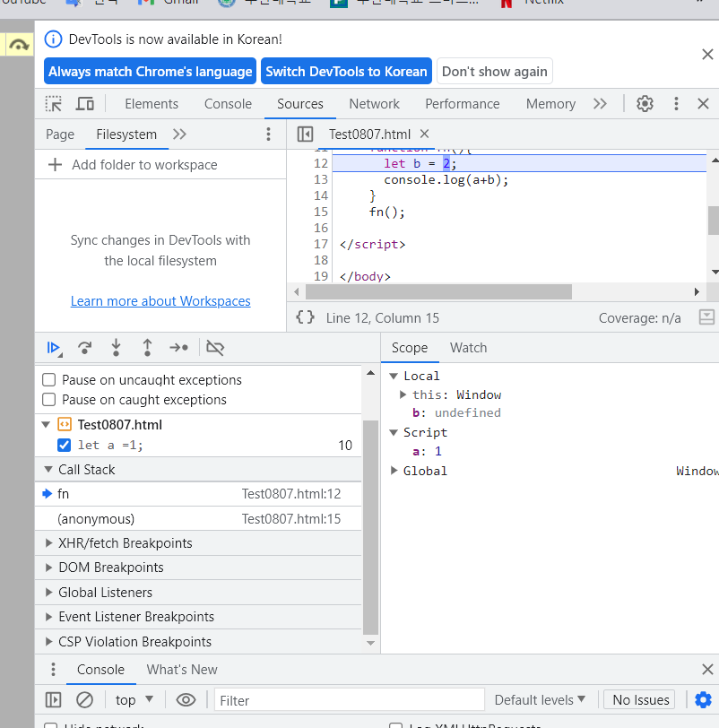Select the (anonymous) call stack frame
The image size is (719, 728).
click(x=198, y=518)
